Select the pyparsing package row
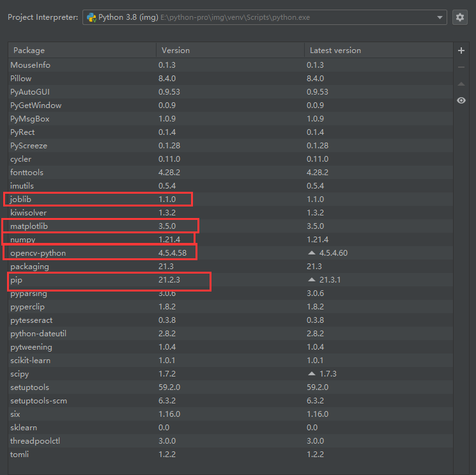 click(x=231, y=293)
